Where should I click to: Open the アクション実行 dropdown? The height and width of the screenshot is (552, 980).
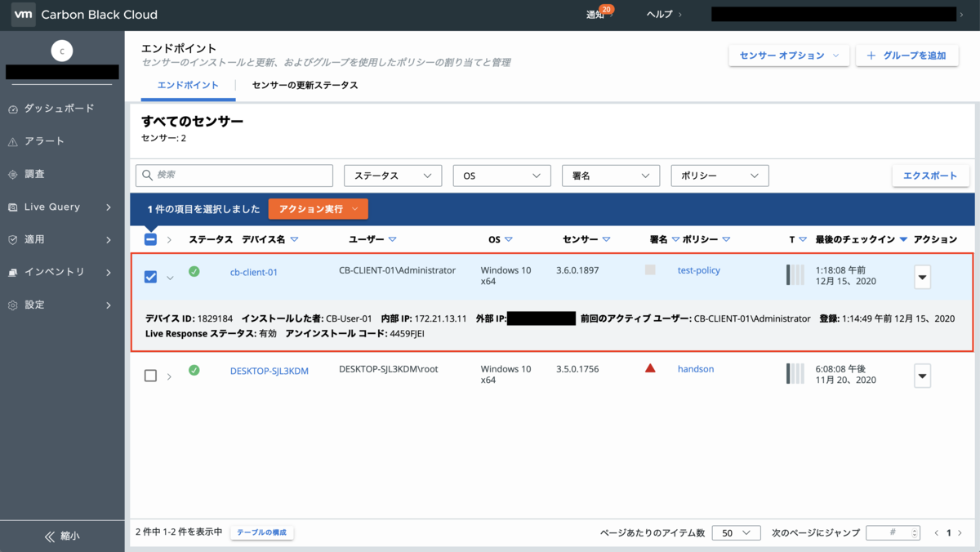click(x=318, y=209)
